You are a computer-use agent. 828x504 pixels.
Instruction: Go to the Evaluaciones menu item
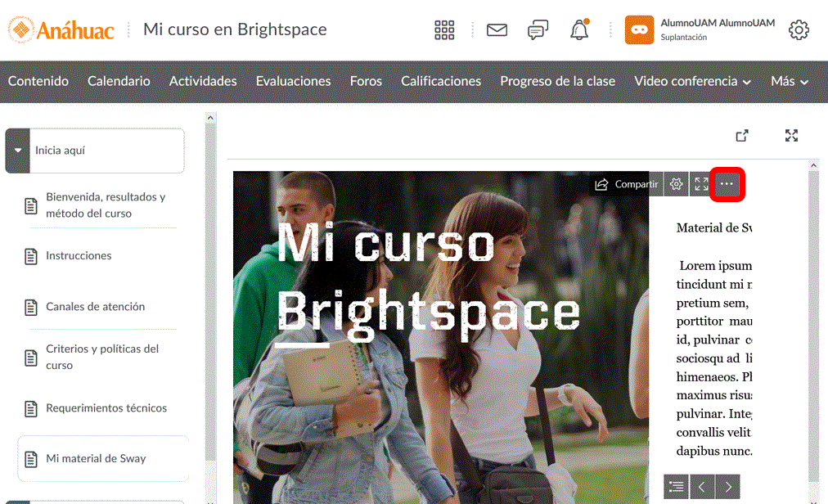click(x=293, y=81)
